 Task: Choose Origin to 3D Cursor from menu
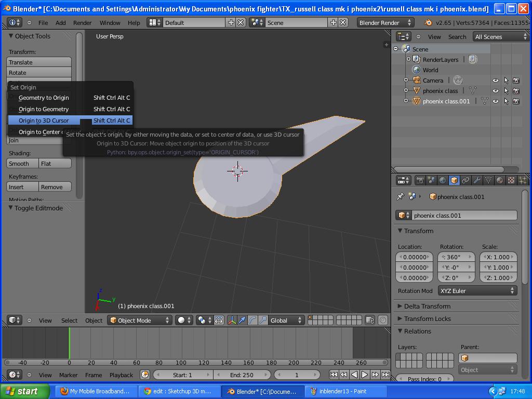tap(44, 120)
